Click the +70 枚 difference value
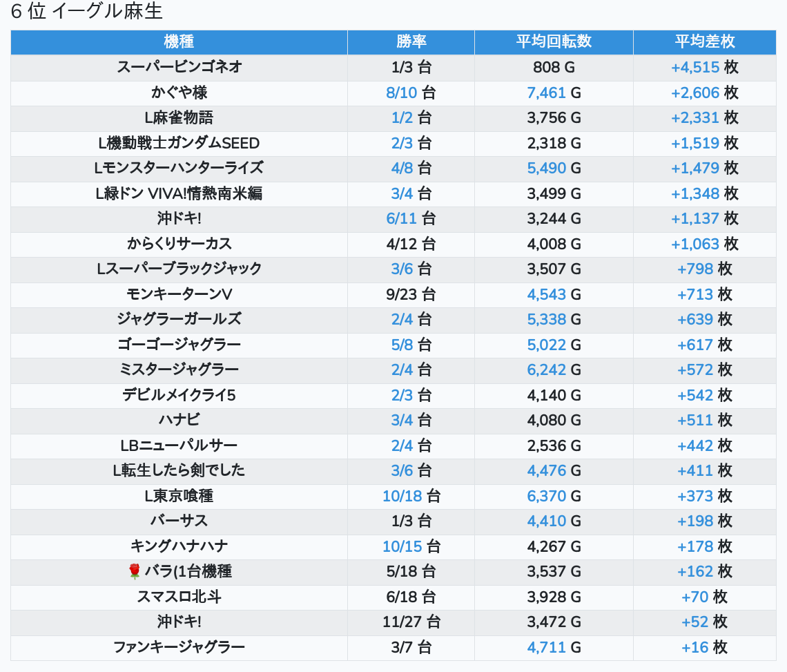 [705, 597]
